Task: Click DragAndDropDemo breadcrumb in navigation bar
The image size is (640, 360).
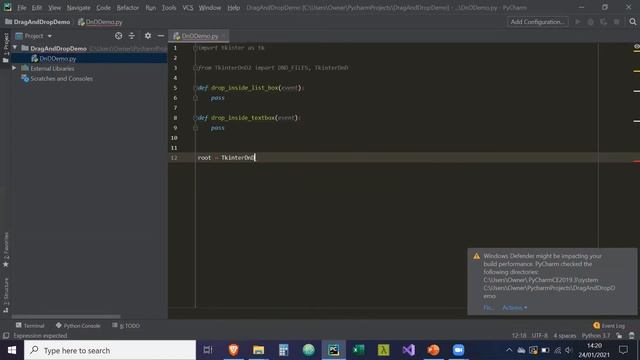Action: pos(37,22)
